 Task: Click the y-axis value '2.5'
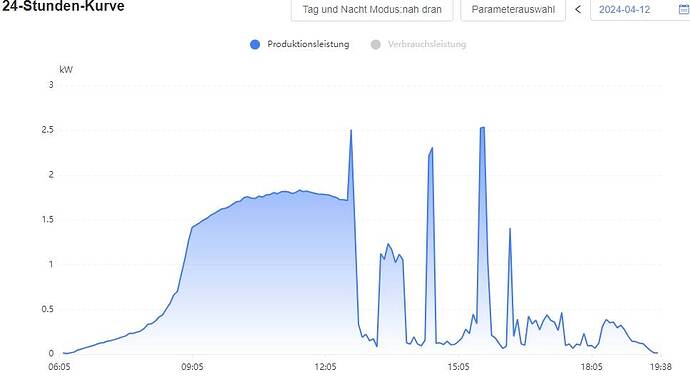(48, 130)
